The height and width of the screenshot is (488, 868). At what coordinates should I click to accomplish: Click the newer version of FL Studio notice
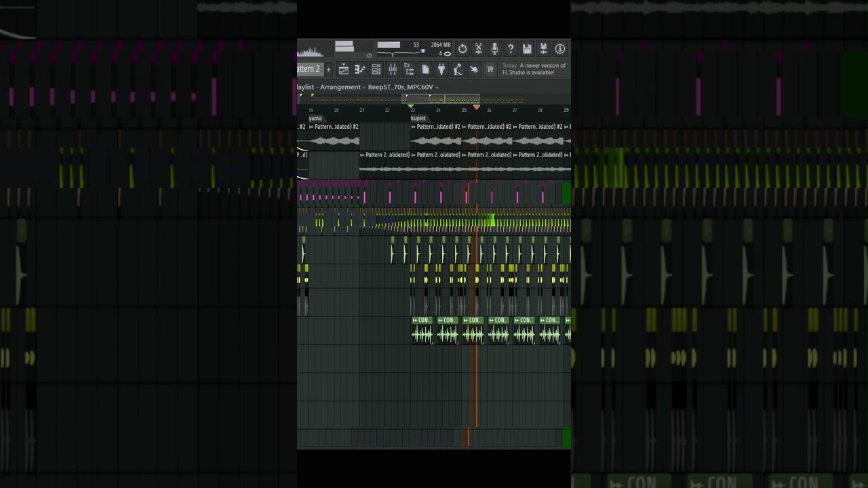click(534, 69)
